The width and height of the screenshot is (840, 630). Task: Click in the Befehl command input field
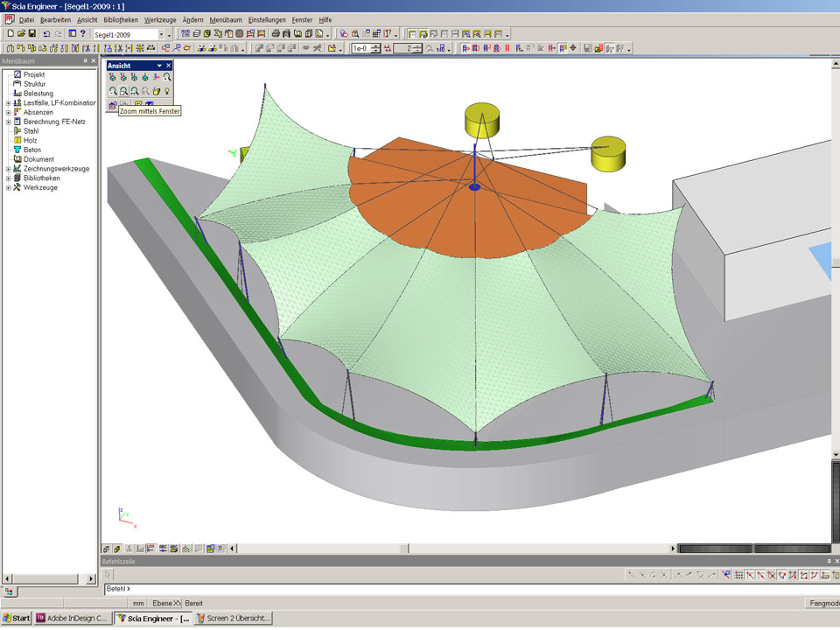[x=437, y=589]
